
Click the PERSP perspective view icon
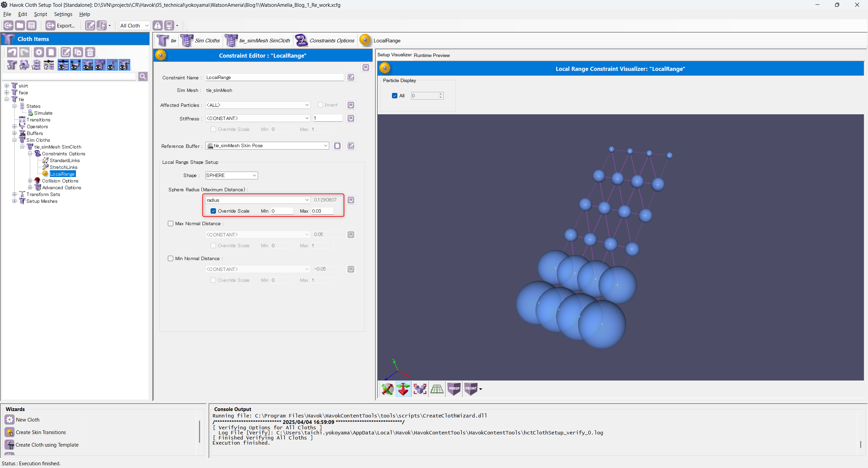pos(454,389)
